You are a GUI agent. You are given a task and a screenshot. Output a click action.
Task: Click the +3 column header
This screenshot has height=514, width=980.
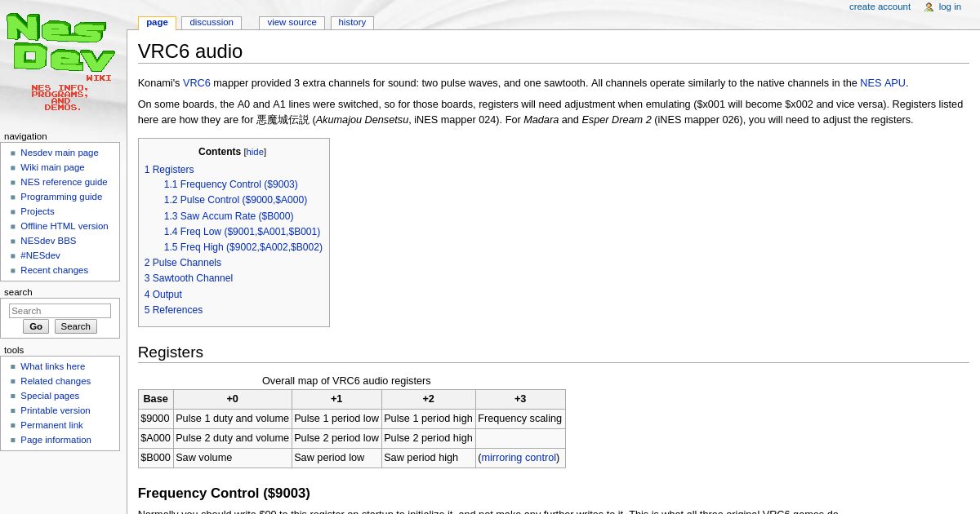pyautogui.click(x=520, y=399)
